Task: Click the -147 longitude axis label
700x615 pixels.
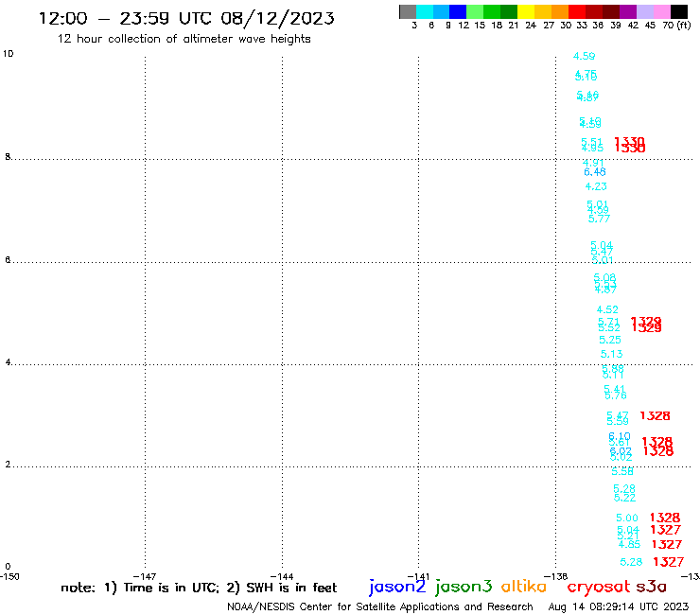Action: [x=145, y=576]
